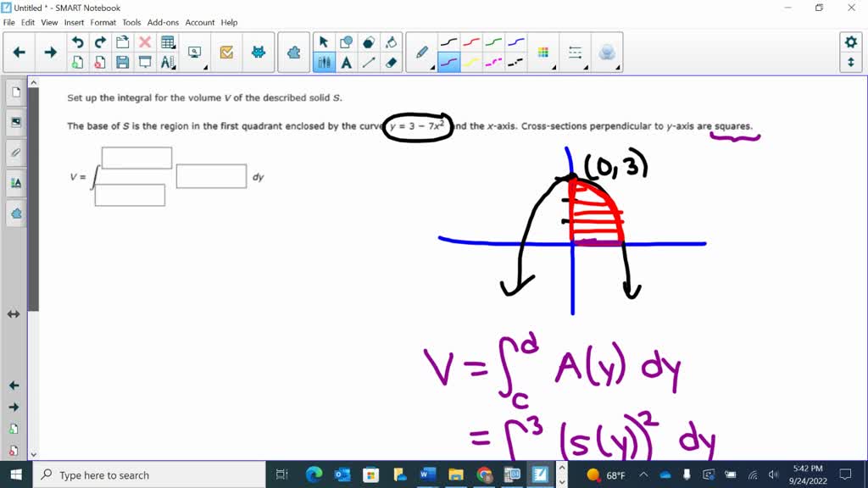The image size is (868, 488).
Task: Open the Attachments paperclip panel
Action: click(x=15, y=152)
